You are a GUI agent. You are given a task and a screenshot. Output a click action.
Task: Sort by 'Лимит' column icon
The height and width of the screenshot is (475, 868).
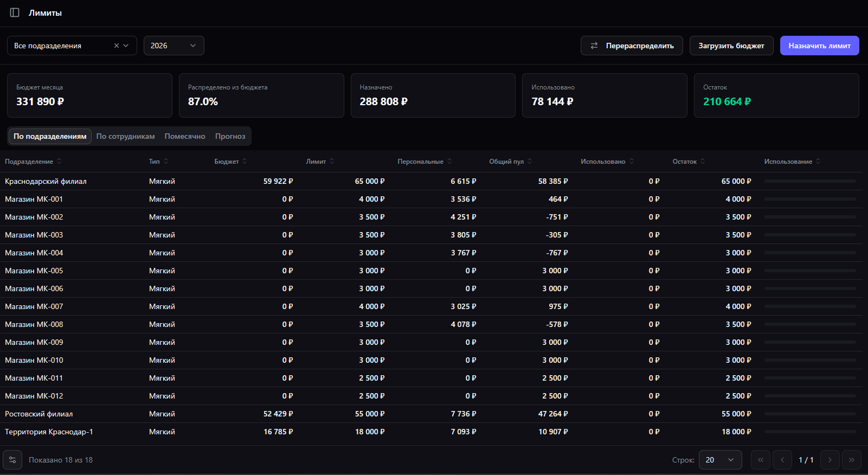click(332, 161)
